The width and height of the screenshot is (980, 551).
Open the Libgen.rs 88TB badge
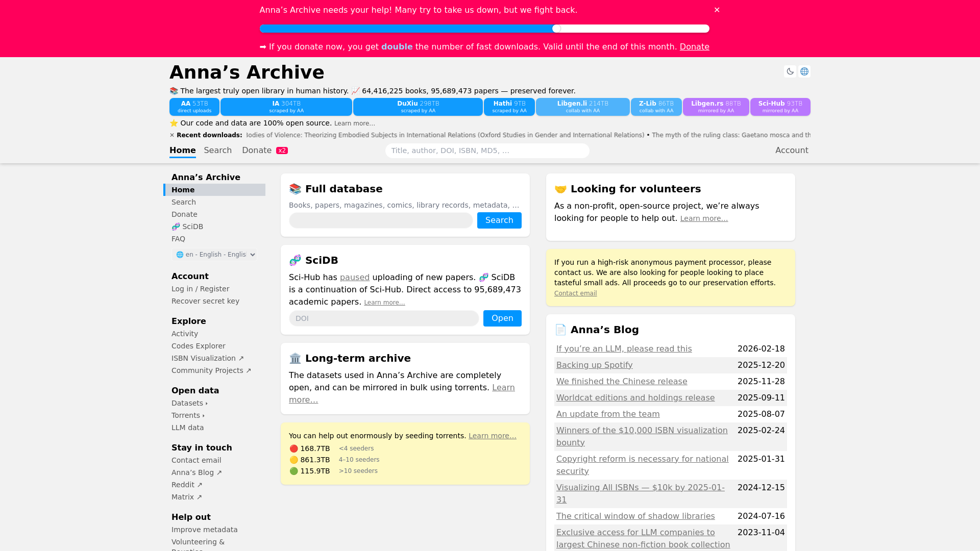[716, 107]
